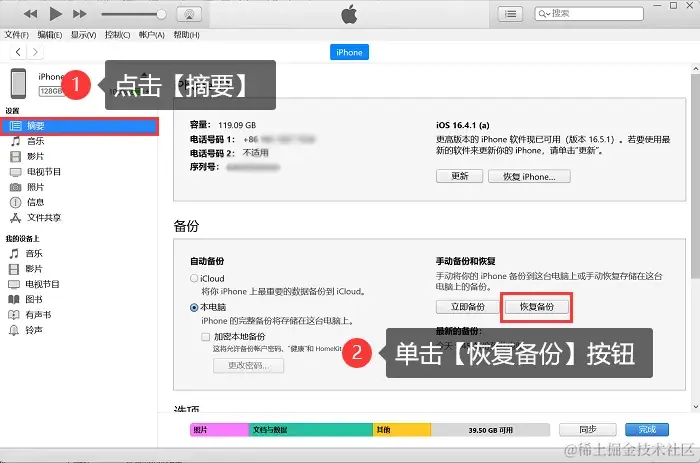Click the iOS 16.4.1 (a) text

[x=462, y=125]
